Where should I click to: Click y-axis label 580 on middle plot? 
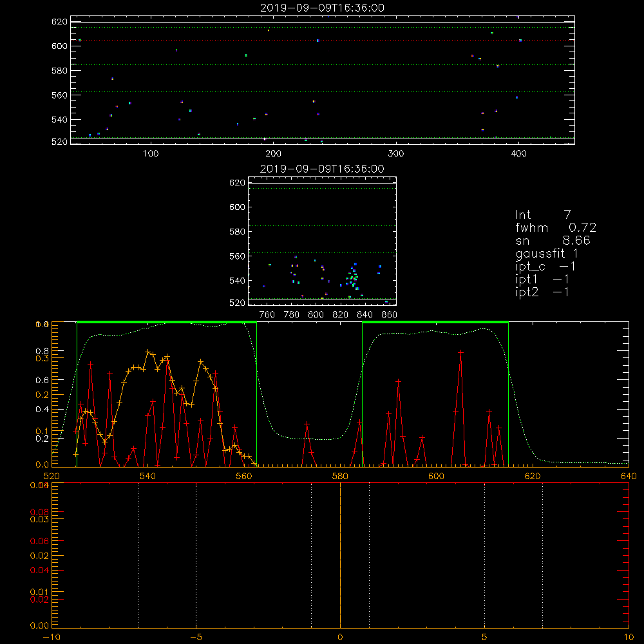tap(237, 232)
